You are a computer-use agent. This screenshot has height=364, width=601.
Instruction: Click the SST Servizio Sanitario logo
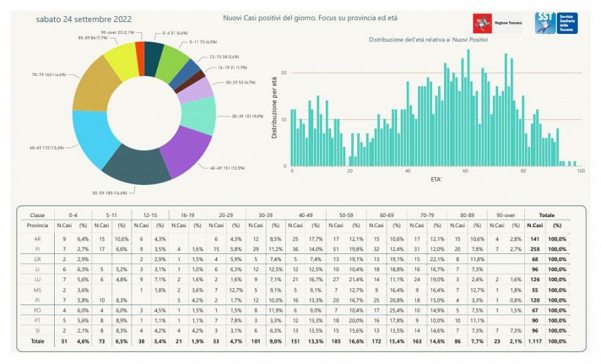coord(556,23)
